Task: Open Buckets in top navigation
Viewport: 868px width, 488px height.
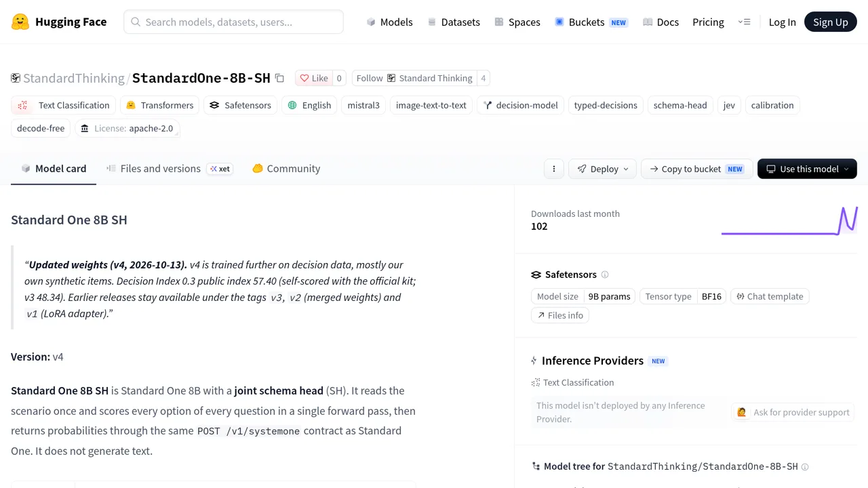Action: point(591,22)
